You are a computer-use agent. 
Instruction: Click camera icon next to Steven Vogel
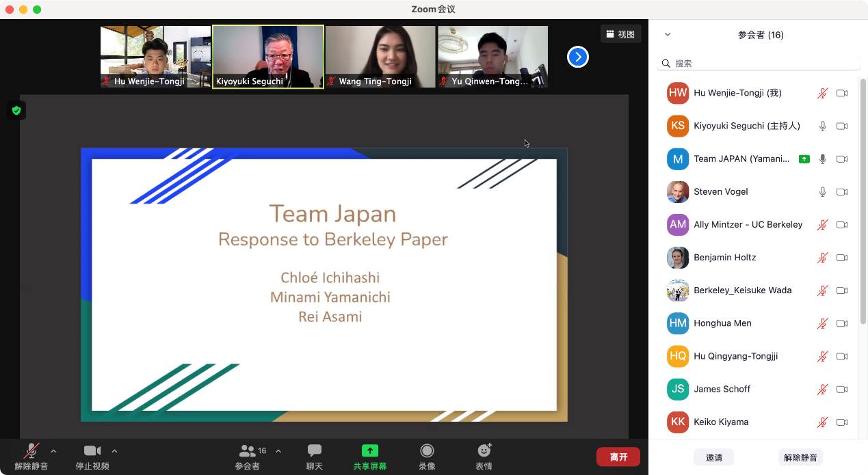pos(842,192)
